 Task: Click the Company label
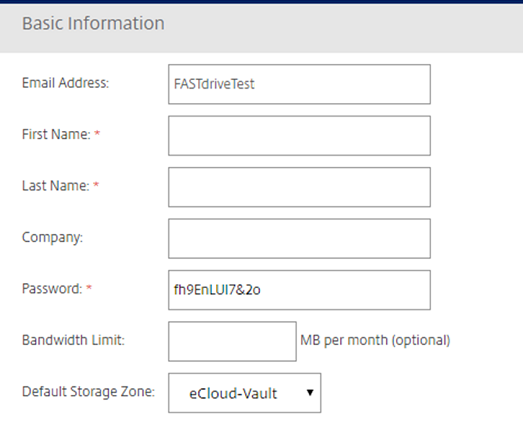[x=52, y=238]
